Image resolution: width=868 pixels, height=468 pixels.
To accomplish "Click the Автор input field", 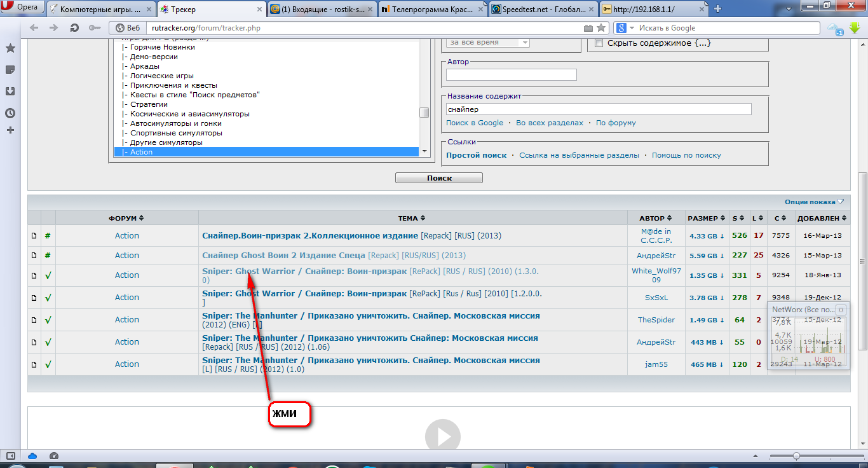I will (511, 74).
